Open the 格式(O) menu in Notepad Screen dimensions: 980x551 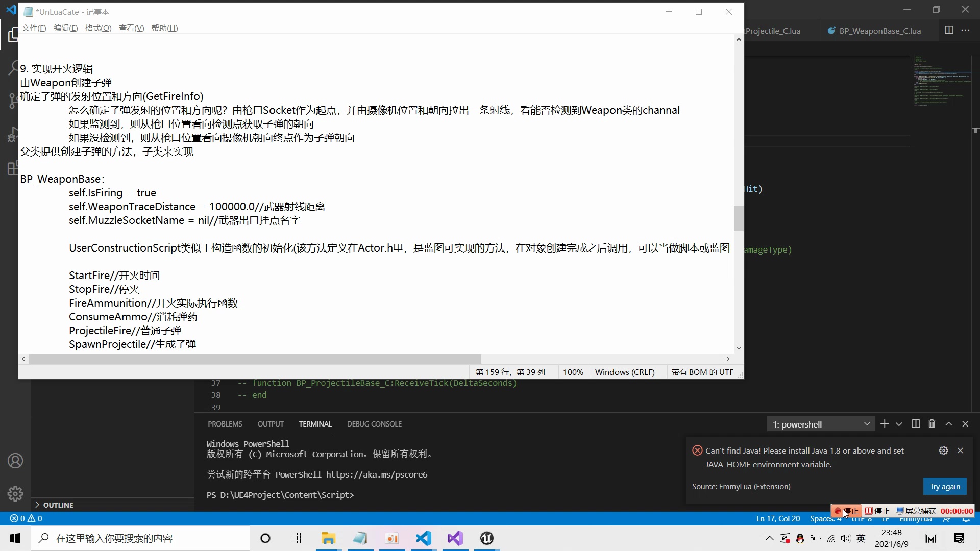point(97,28)
